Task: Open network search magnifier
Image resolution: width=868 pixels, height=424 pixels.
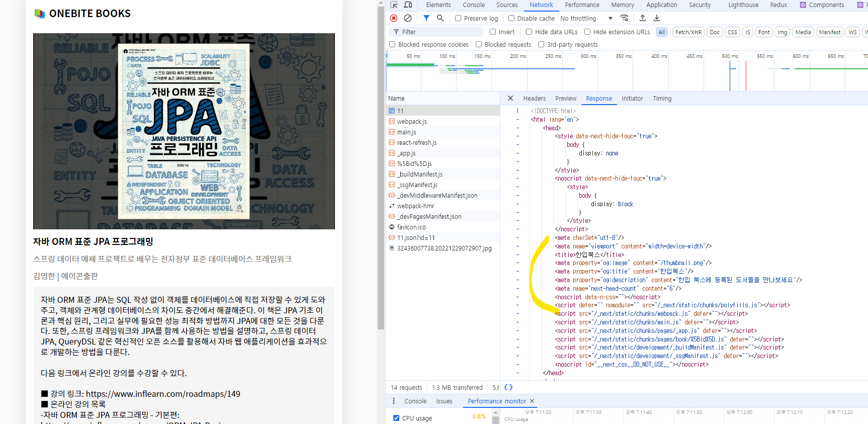Action: pos(441,18)
